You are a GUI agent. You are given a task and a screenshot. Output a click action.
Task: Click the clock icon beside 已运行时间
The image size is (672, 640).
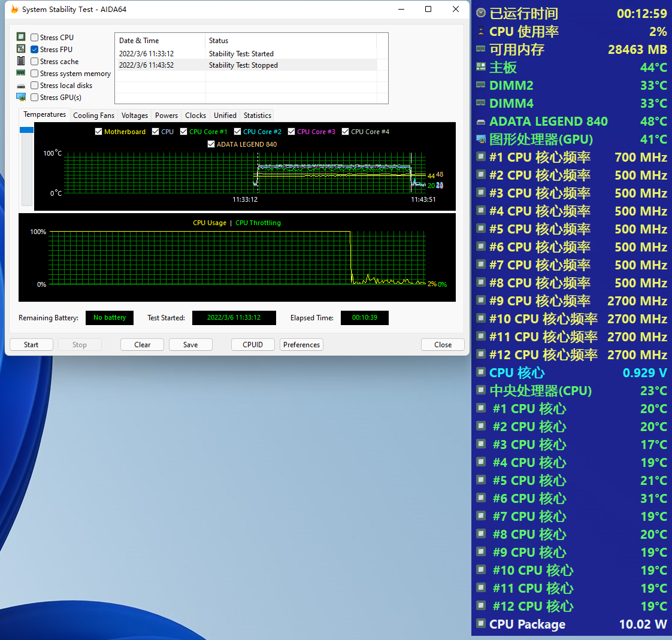[481, 13]
